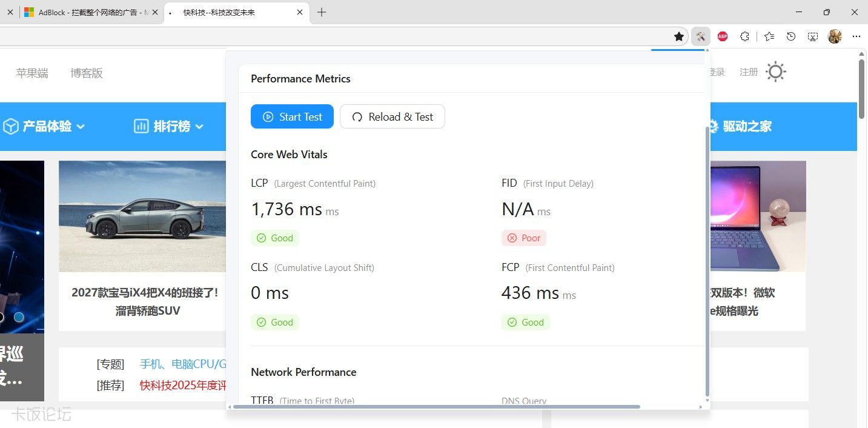Viewport: 868px width, 428px height.
Task: Launch the screenshot capture tool
Action: click(x=813, y=36)
